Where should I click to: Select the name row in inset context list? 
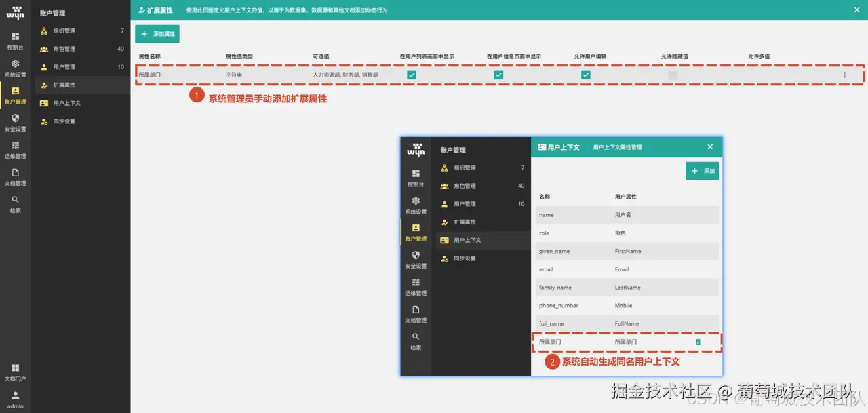627,215
